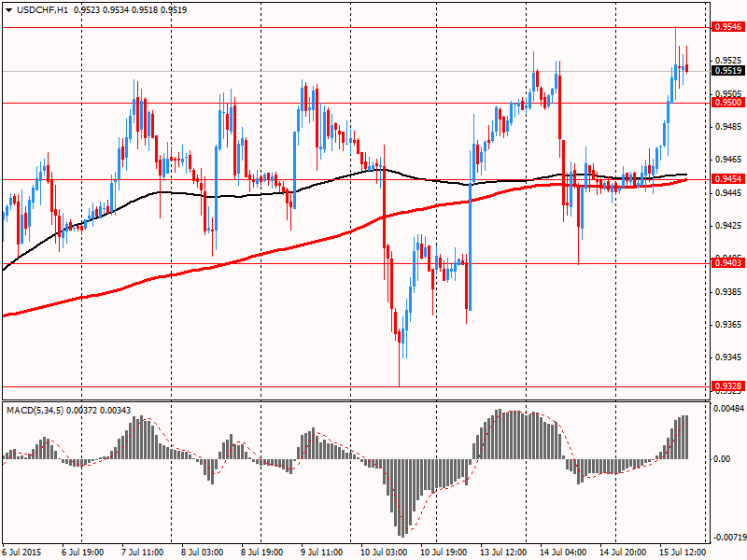Click the current price 0.9519 black label
Viewport: 747px width, 560px height.
728,71
